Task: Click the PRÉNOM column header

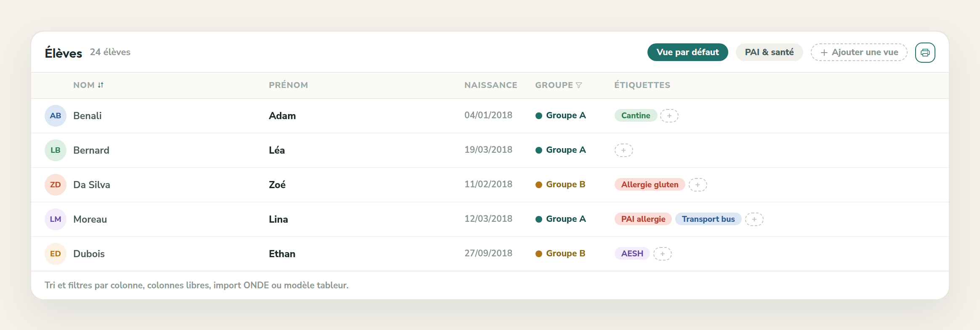Action: pos(288,85)
